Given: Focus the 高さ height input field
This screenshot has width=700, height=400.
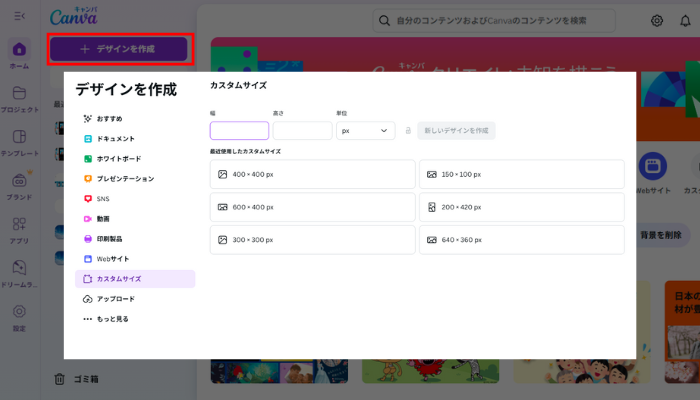Looking at the screenshot, I should 302,131.
